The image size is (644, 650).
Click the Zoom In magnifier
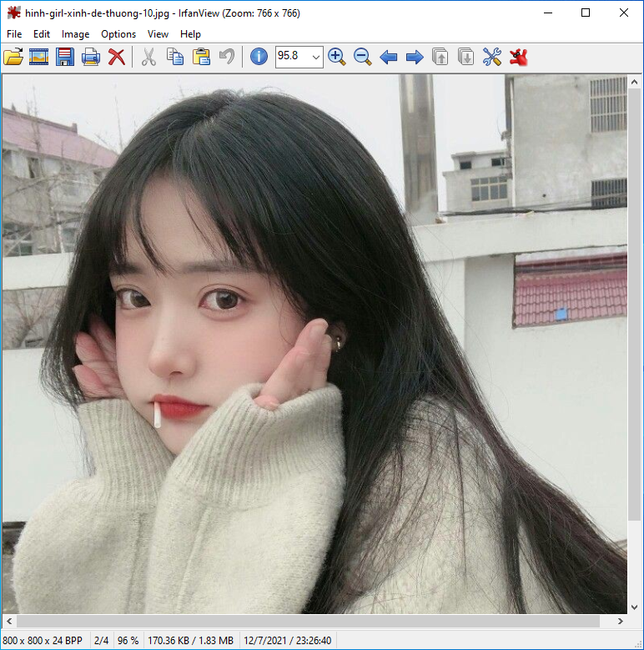click(336, 57)
